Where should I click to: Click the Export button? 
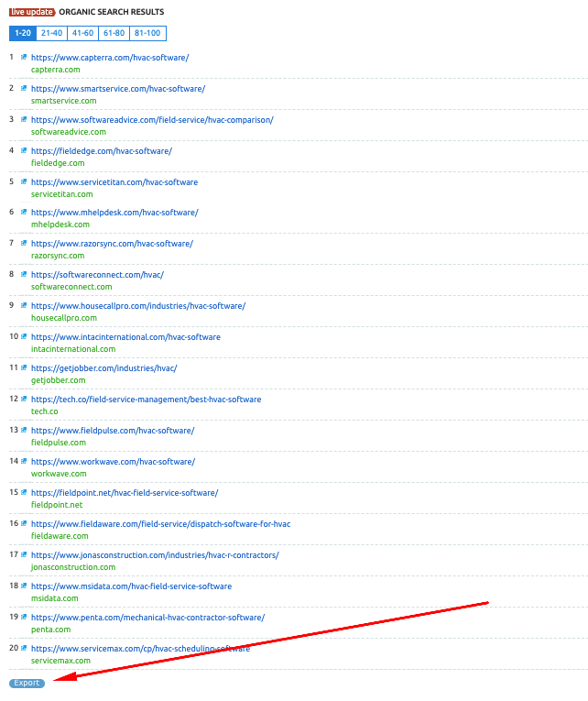click(27, 683)
